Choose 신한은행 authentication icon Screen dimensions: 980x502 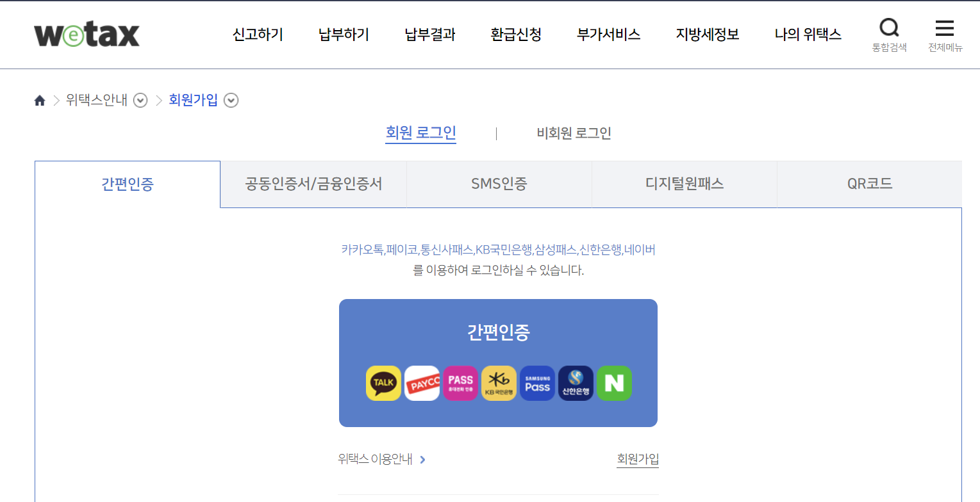tap(576, 384)
